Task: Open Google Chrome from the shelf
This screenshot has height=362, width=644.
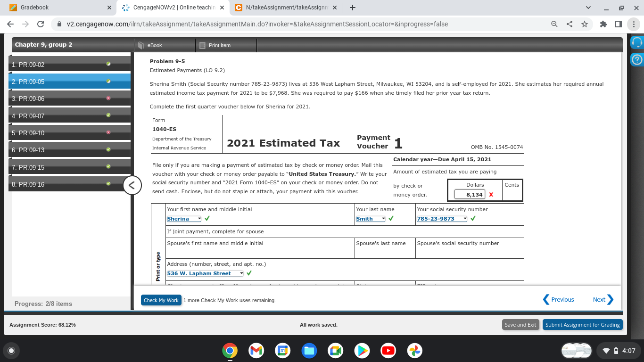Action: pos(230,351)
